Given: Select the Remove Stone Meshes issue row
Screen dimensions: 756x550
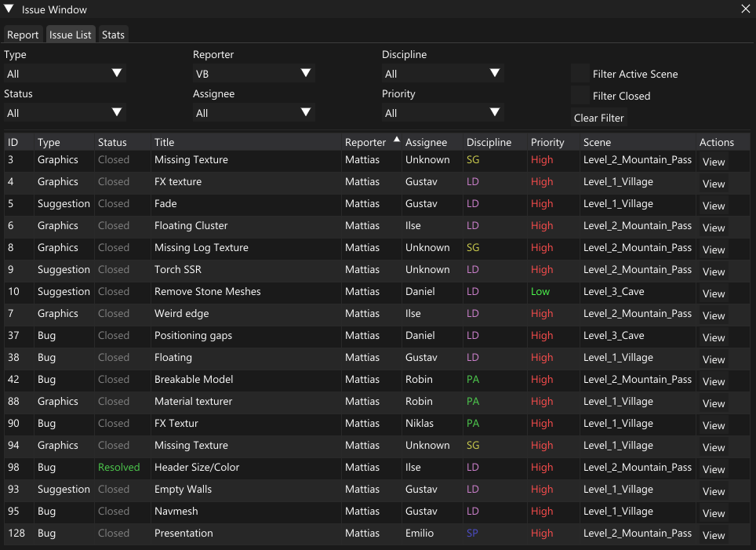Looking at the screenshot, I should click(x=207, y=291).
